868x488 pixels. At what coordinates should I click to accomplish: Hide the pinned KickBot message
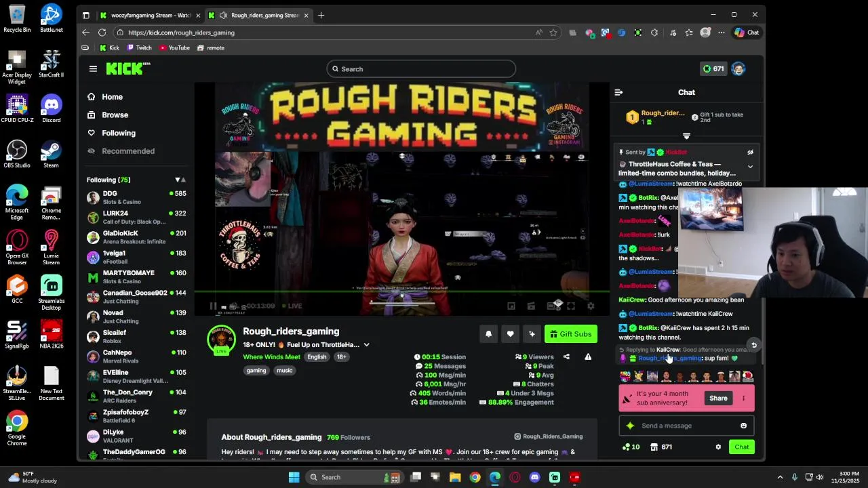pyautogui.click(x=750, y=152)
